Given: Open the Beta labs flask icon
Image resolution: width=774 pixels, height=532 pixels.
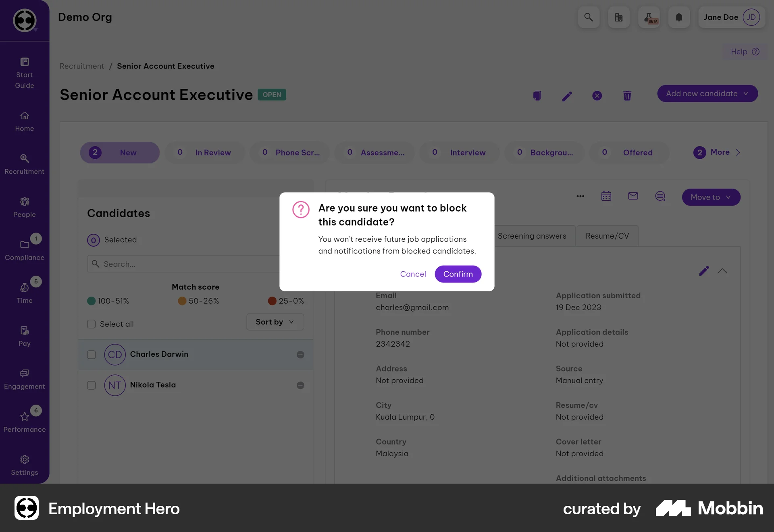Looking at the screenshot, I should pos(649,17).
